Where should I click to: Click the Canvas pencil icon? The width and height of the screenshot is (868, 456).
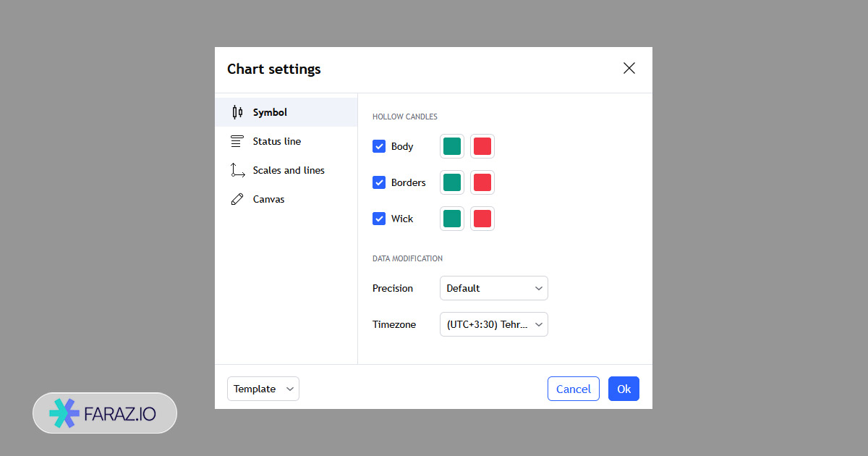coord(237,199)
